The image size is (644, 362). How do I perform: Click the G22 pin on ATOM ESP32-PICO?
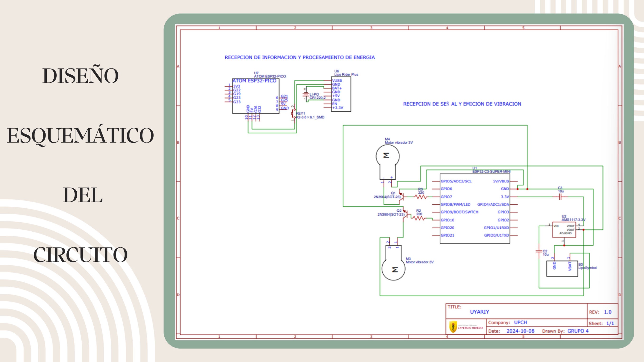pos(237,90)
